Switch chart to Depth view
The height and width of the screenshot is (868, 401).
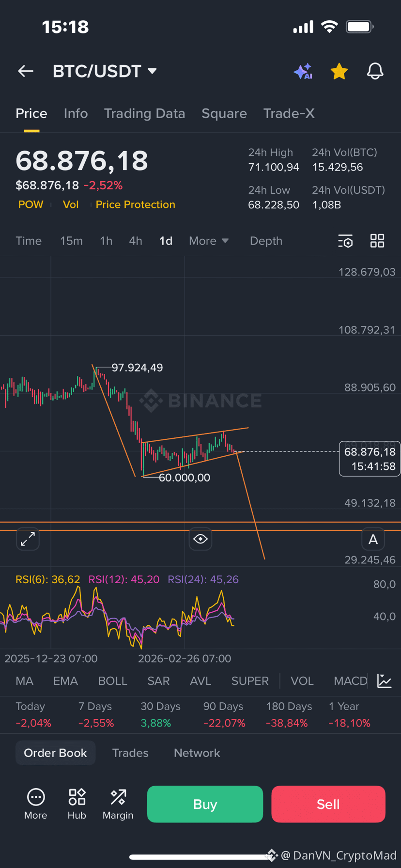(266, 241)
